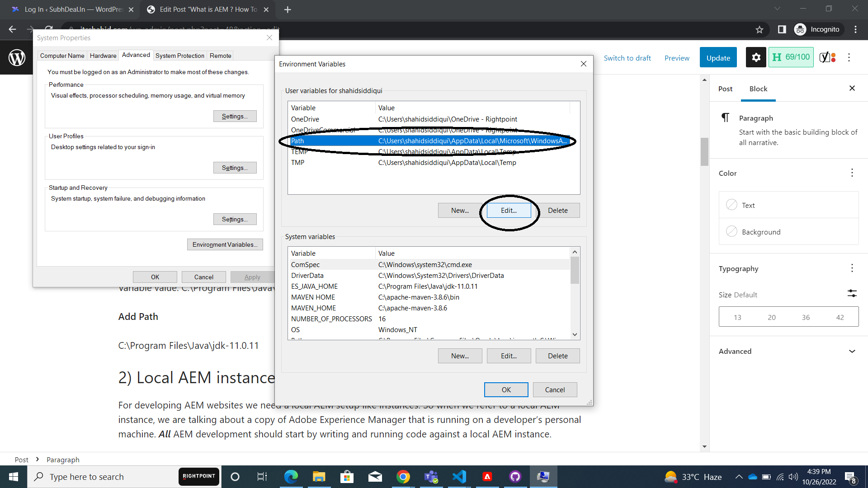868x488 pixels.
Task: Open Visual Studio Code from taskbar
Action: click(459, 477)
